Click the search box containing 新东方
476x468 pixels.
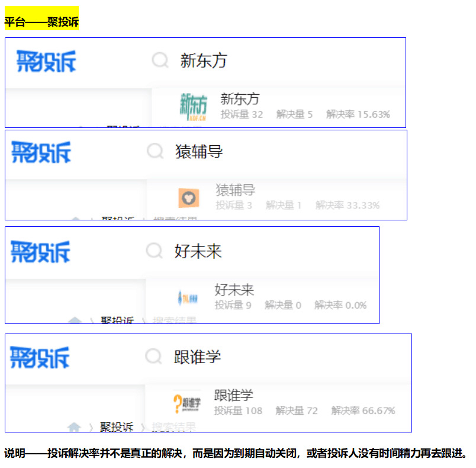coord(204,60)
